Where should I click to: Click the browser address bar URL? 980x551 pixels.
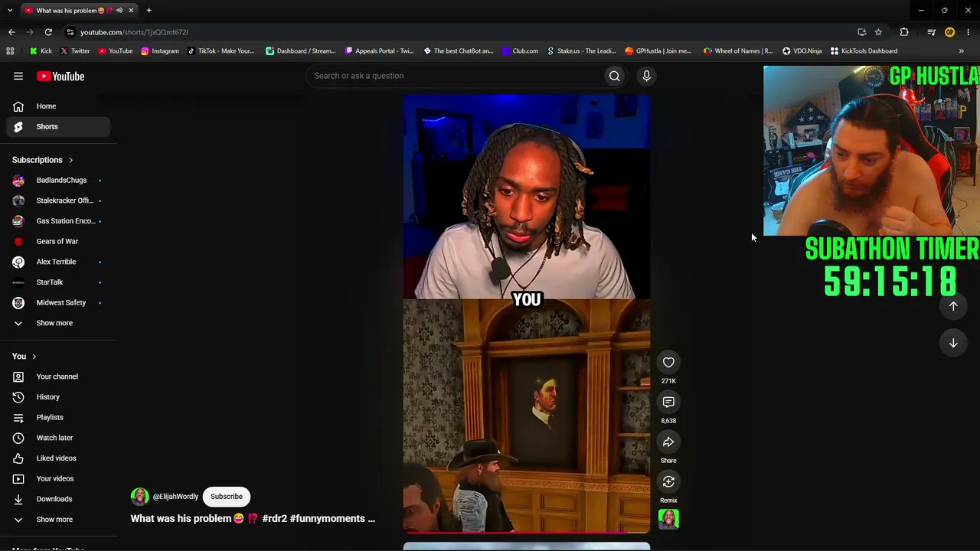click(x=134, y=32)
